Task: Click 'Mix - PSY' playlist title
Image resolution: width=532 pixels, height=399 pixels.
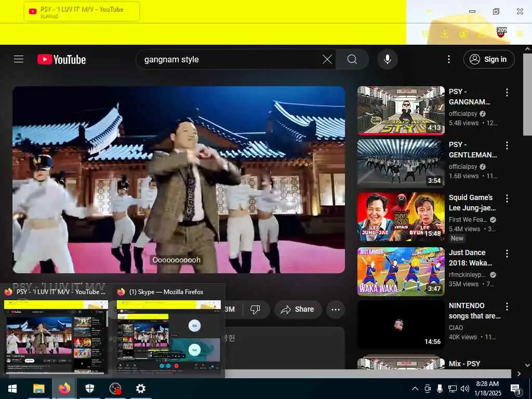Action: pos(464,364)
